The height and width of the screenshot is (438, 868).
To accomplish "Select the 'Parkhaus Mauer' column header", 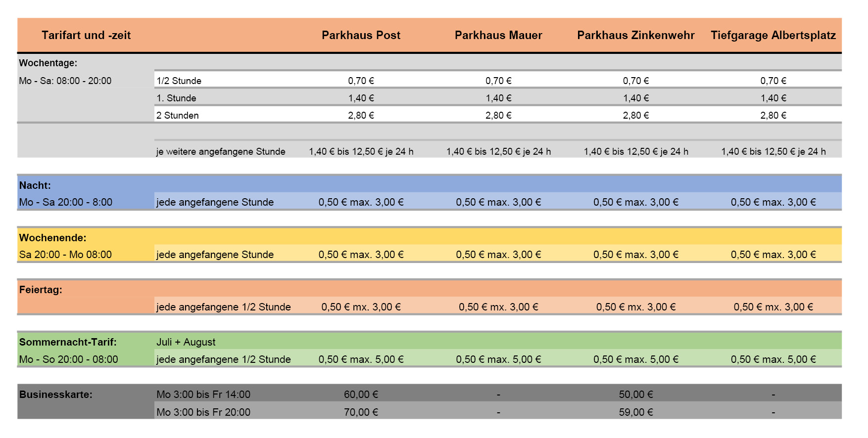I will point(498,35).
